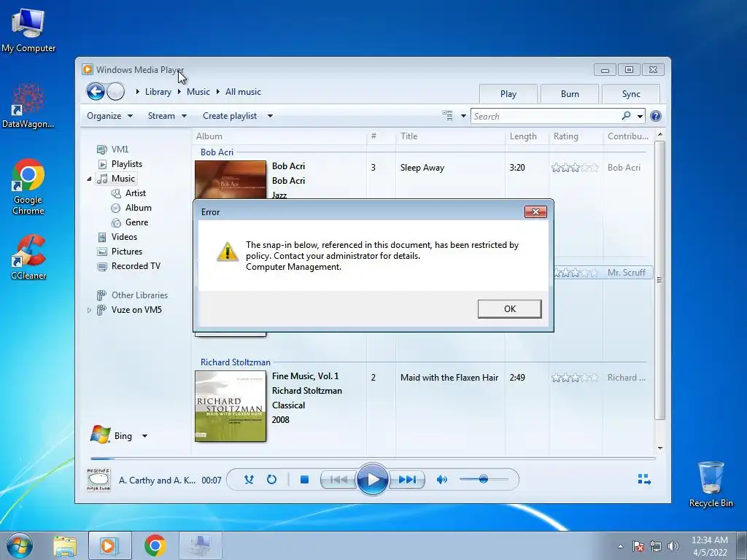Toggle repeat mode
The height and width of the screenshot is (560, 747).
tap(271, 480)
